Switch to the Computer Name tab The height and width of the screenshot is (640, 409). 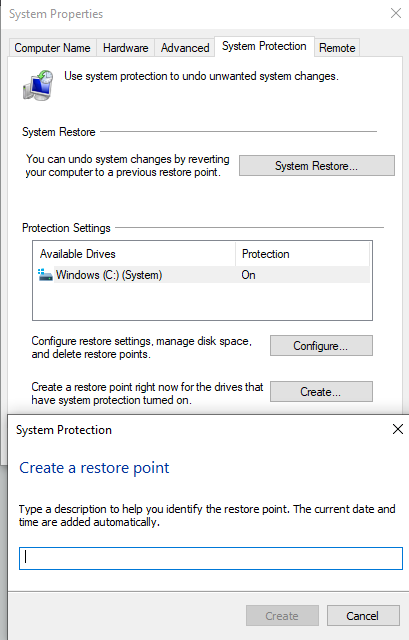click(52, 48)
